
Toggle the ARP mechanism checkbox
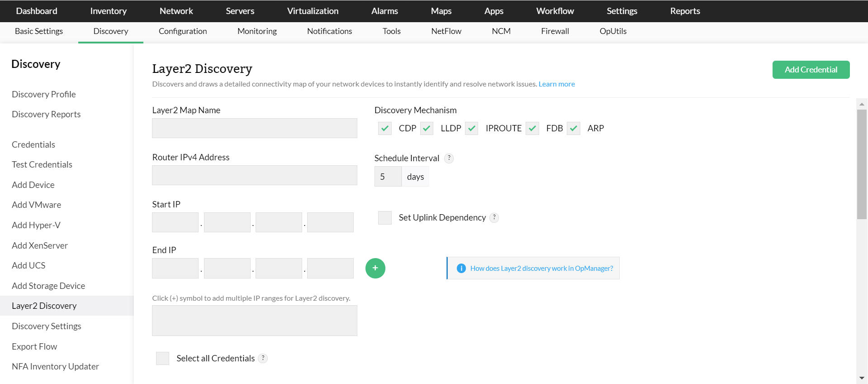[x=574, y=129]
